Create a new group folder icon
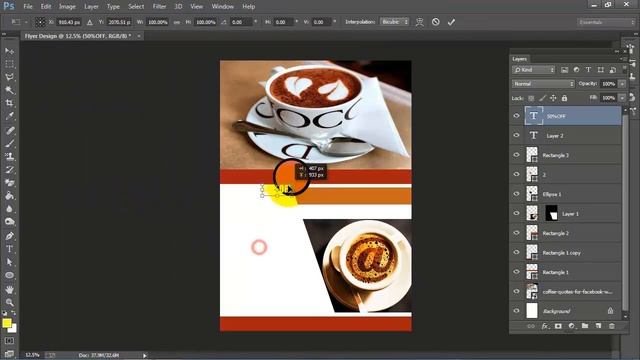Image resolution: width=640 pixels, height=360 pixels. pos(585,326)
